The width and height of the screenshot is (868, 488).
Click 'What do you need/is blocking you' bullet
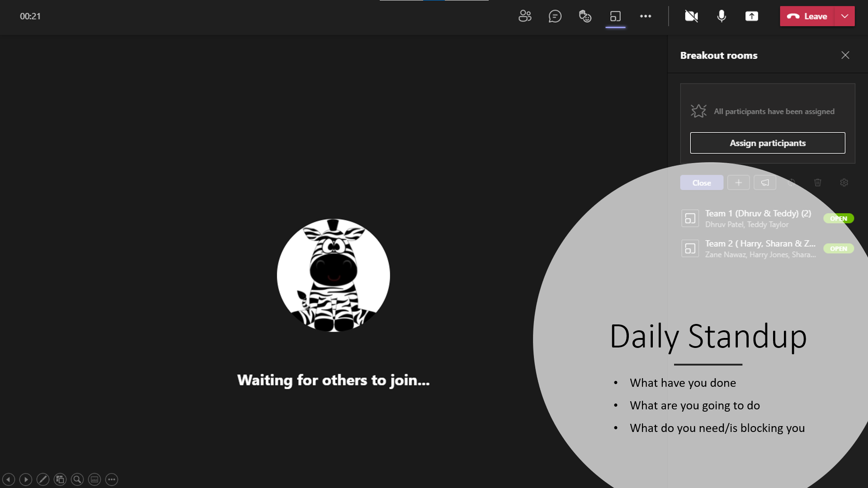tap(717, 428)
